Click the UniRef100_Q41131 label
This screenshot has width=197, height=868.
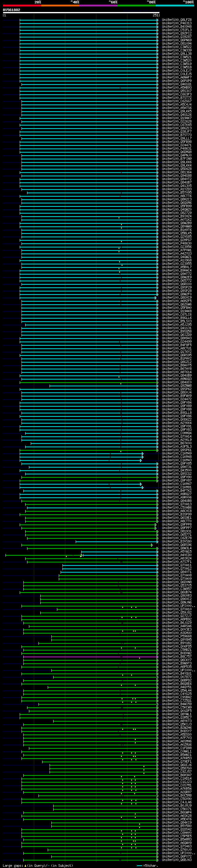click(177, 328)
